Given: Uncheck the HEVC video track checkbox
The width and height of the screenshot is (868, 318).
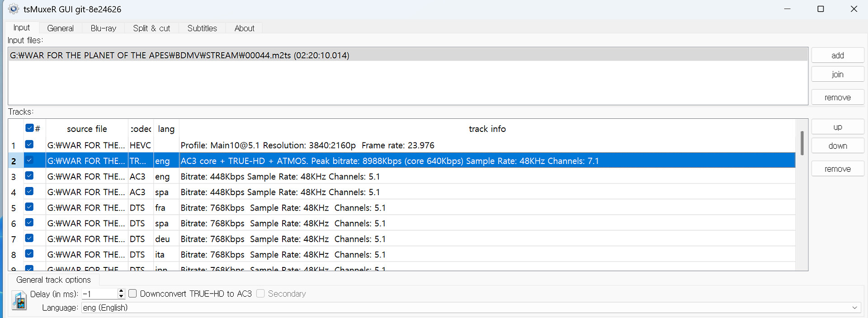Looking at the screenshot, I should pos(29,145).
